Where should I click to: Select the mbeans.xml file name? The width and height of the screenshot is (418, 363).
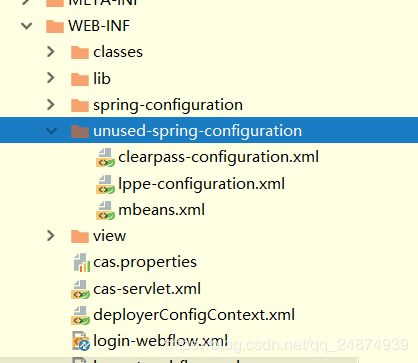(x=162, y=210)
